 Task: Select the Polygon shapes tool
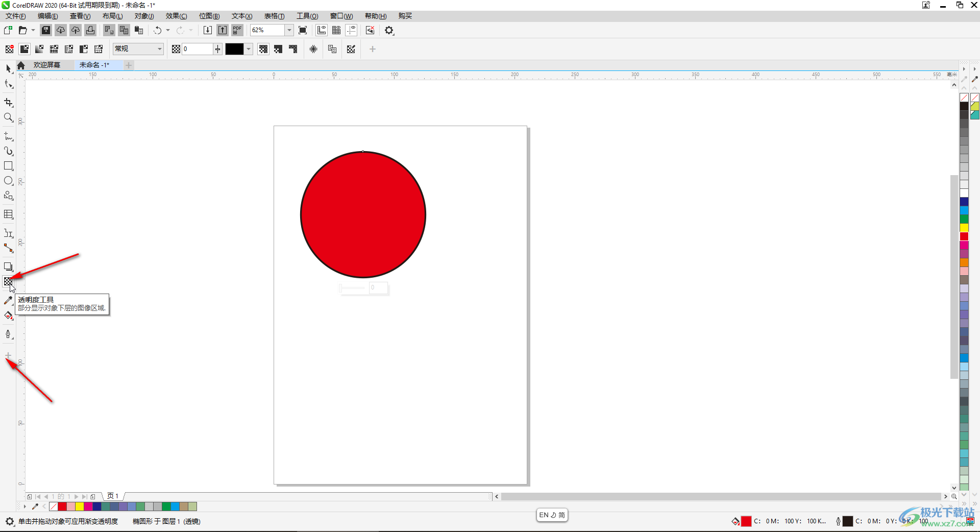point(8,196)
